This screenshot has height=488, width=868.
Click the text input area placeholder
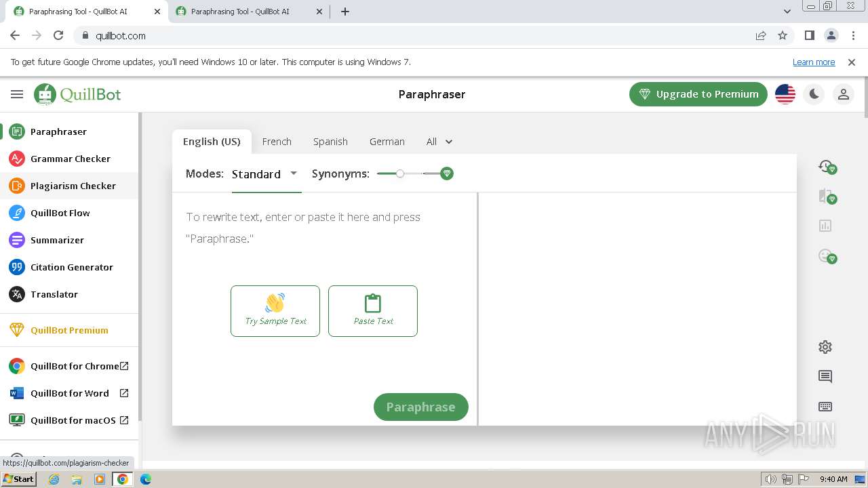[303, 228]
